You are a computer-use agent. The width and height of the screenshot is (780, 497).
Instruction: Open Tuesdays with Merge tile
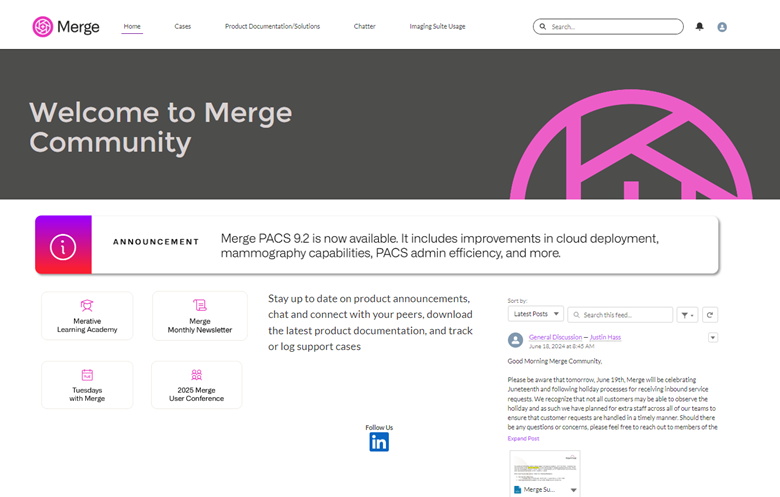point(87,385)
